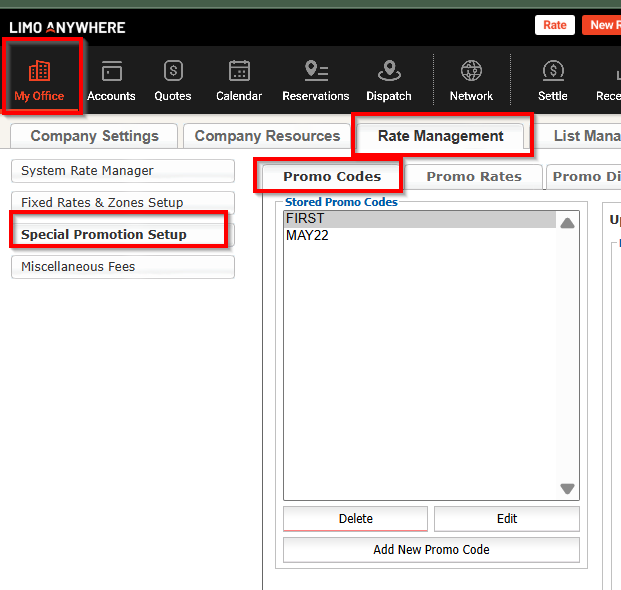Select the MAY22 promo code
The height and width of the screenshot is (590, 621).
[x=307, y=236]
